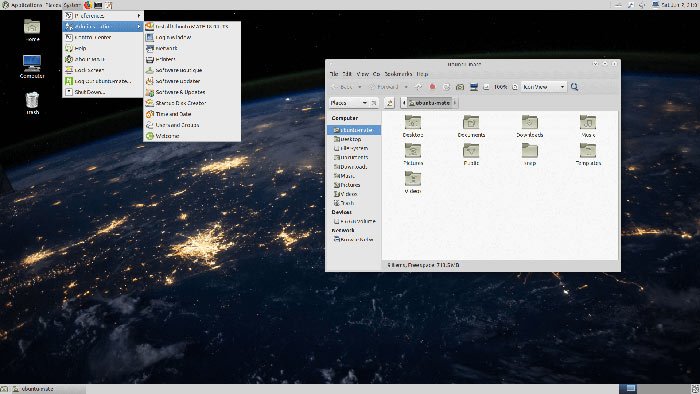Click zoom out icon beside 100%
Screen dimensions: 700x394
tap(486, 87)
